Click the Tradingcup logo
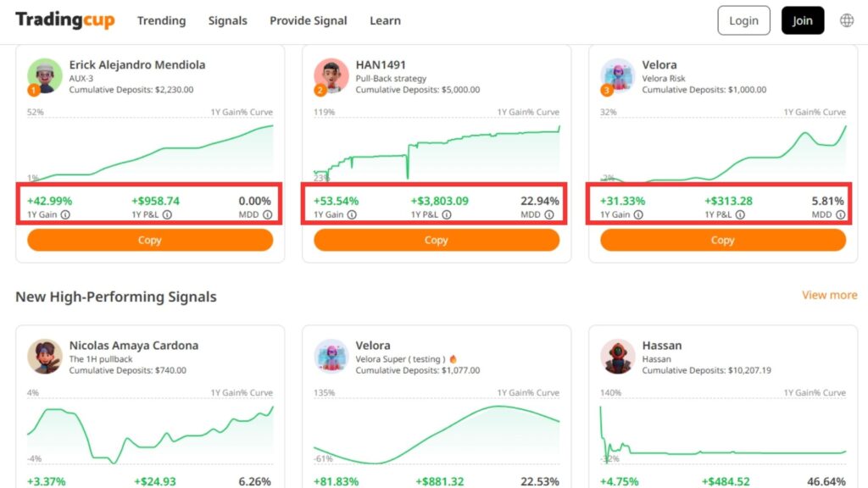The height and width of the screenshot is (488, 868). click(64, 20)
